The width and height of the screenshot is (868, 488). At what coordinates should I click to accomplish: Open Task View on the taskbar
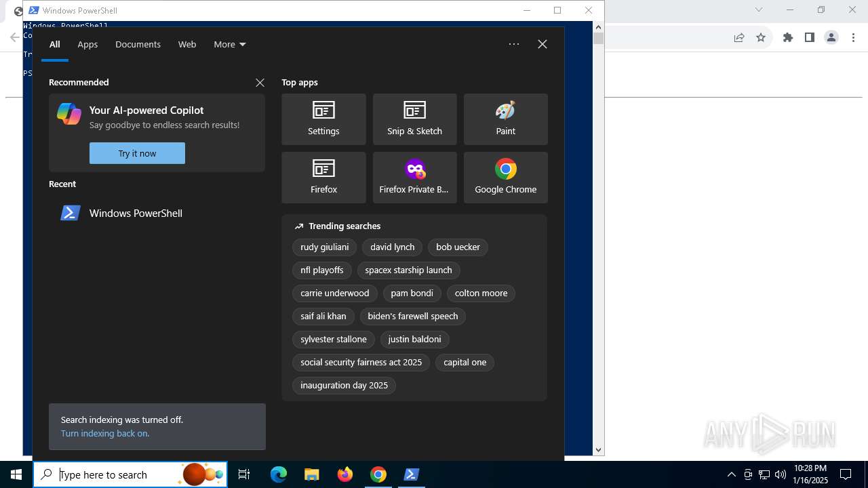coord(244,474)
